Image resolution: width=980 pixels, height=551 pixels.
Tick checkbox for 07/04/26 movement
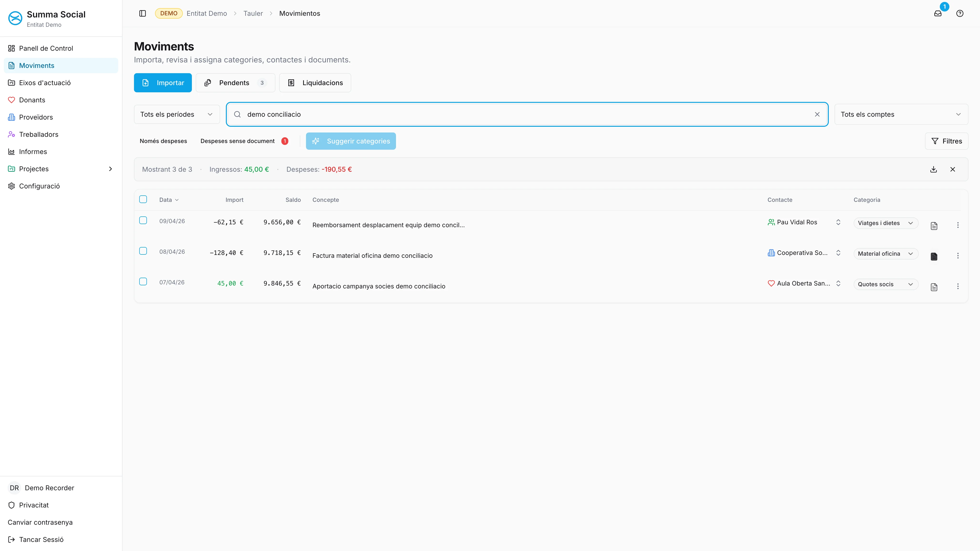[x=143, y=282]
